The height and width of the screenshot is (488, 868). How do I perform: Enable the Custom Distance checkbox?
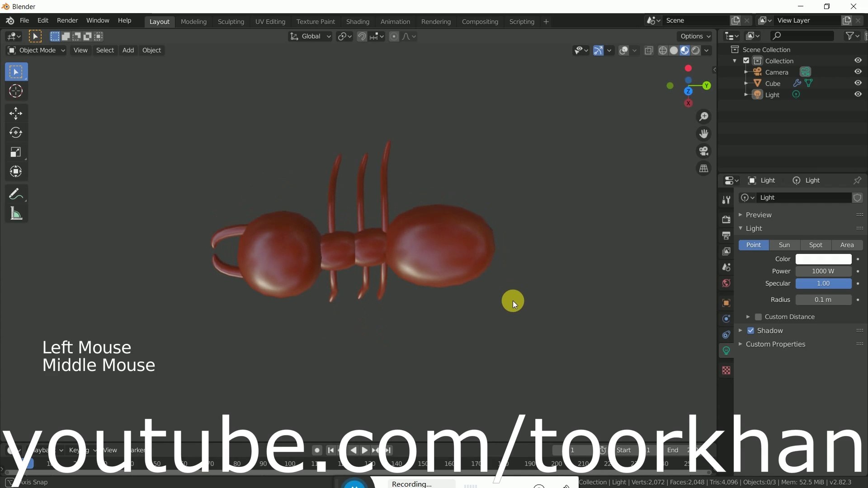[x=759, y=317]
